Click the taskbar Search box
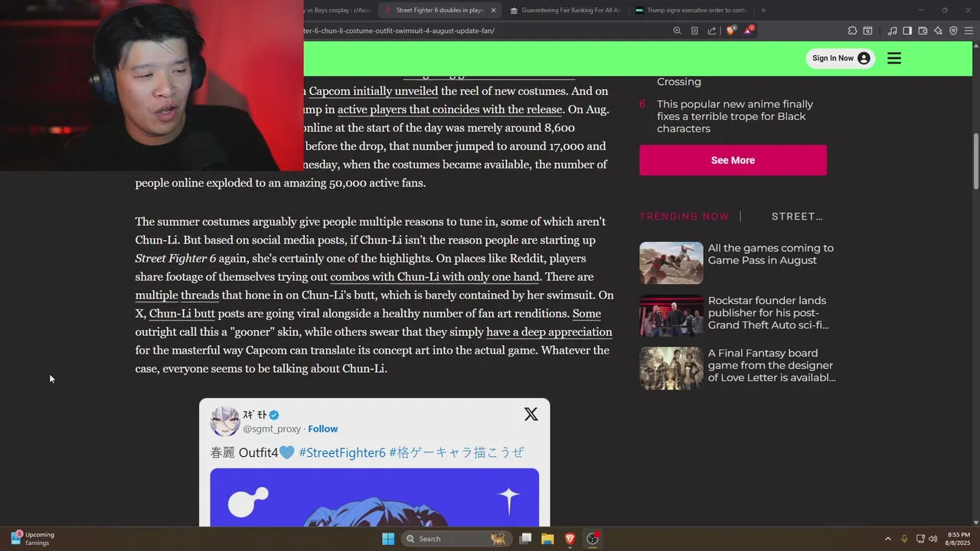This screenshot has width=980, height=551. pyautogui.click(x=455, y=539)
